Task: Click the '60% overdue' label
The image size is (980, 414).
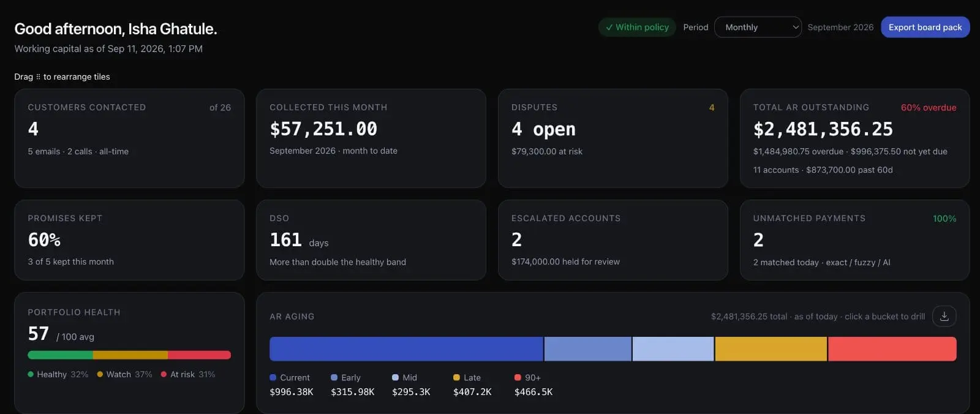Action: coord(928,107)
